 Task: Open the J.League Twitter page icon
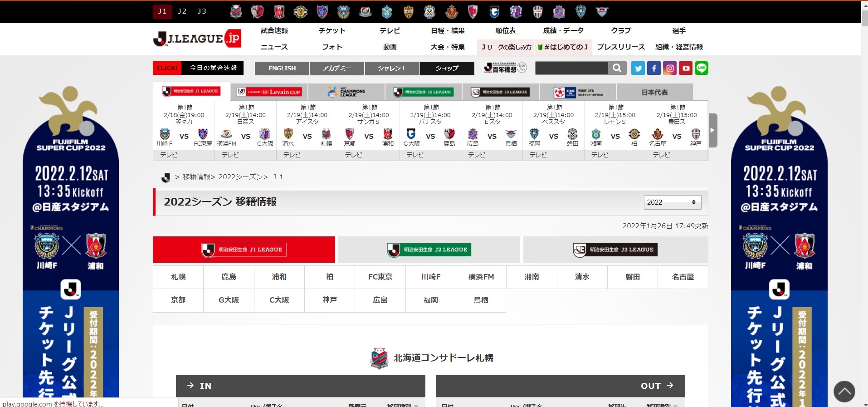(x=638, y=68)
